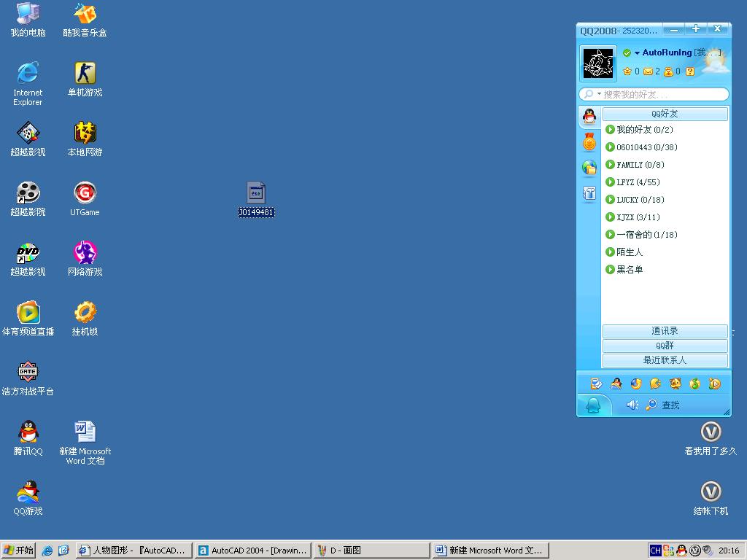This screenshot has width=747, height=560.
Task: Open the QQ message manager icon
Action: click(x=597, y=384)
